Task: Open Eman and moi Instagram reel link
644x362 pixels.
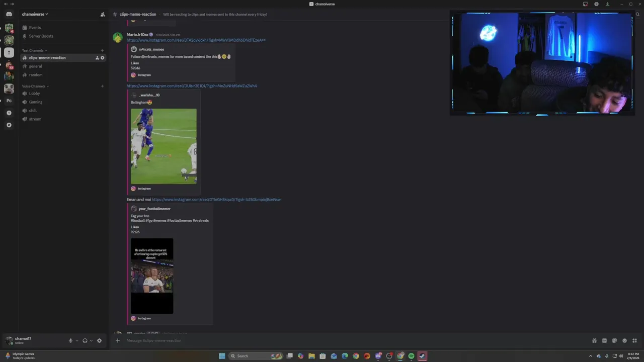Action: click(x=216, y=200)
